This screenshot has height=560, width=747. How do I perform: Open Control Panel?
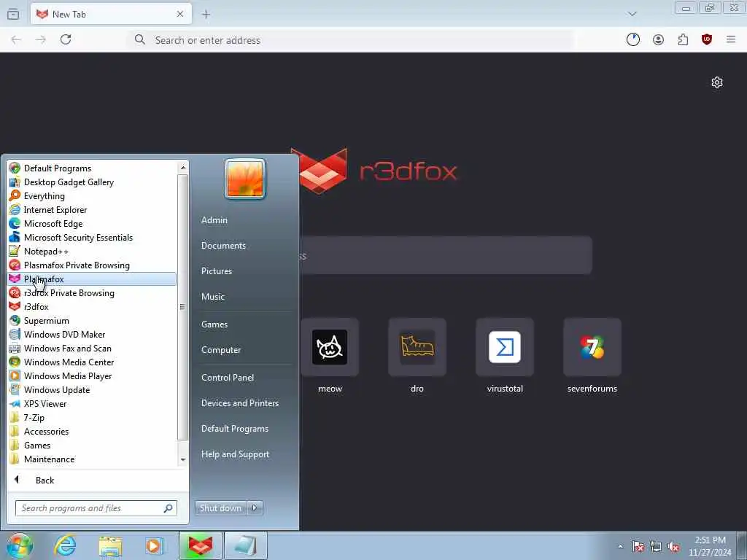[x=228, y=377]
